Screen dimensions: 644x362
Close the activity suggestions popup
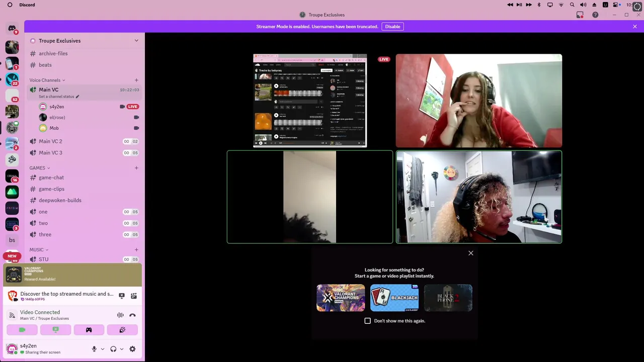[x=471, y=253]
